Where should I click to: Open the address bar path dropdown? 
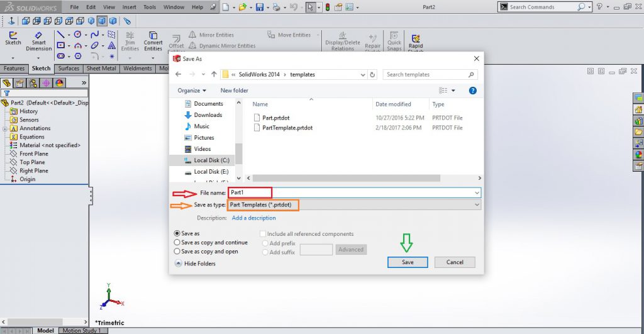coord(363,75)
